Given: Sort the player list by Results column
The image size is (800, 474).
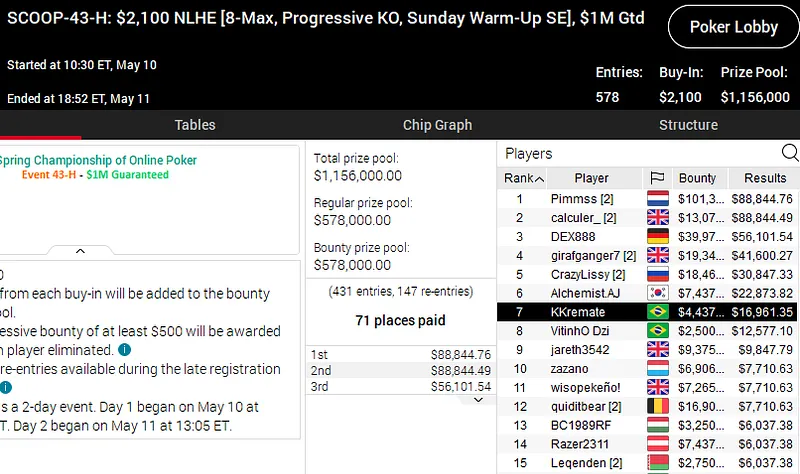Looking at the screenshot, I should tap(765, 178).
